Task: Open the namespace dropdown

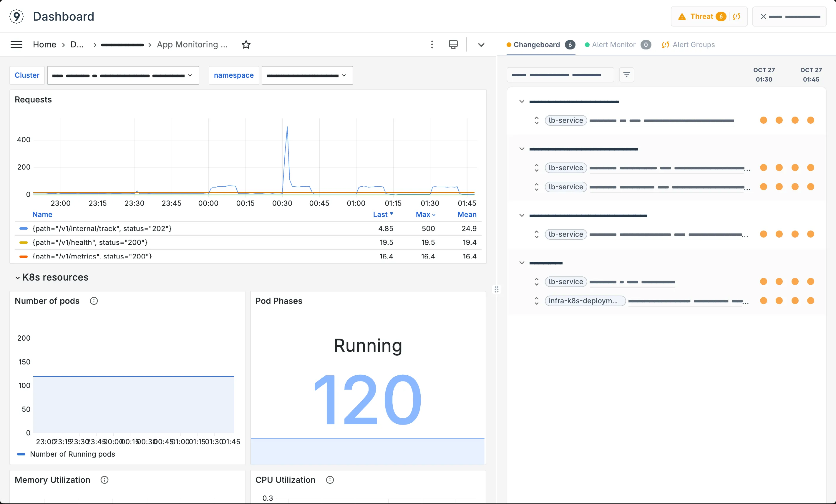Action: (x=307, y=75)
